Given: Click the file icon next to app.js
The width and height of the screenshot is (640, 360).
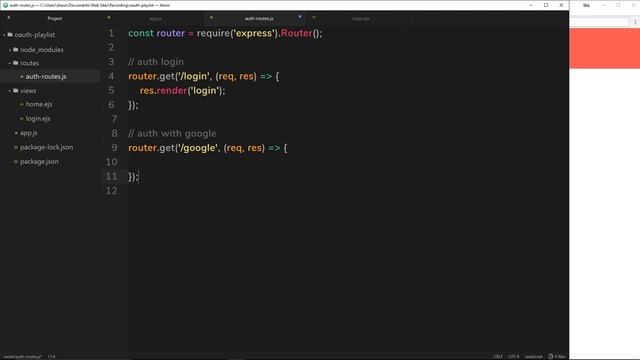Looking at the screenshot, I should coord(16,133).
